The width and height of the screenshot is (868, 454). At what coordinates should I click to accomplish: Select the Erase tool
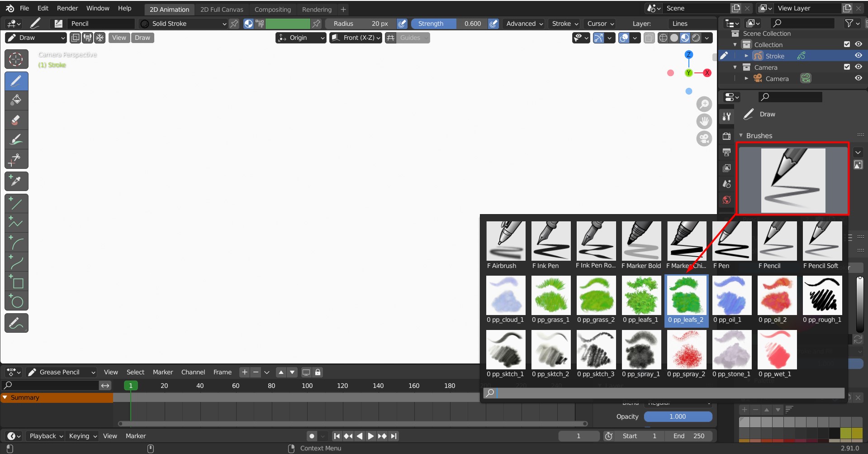tap(16, 120)
